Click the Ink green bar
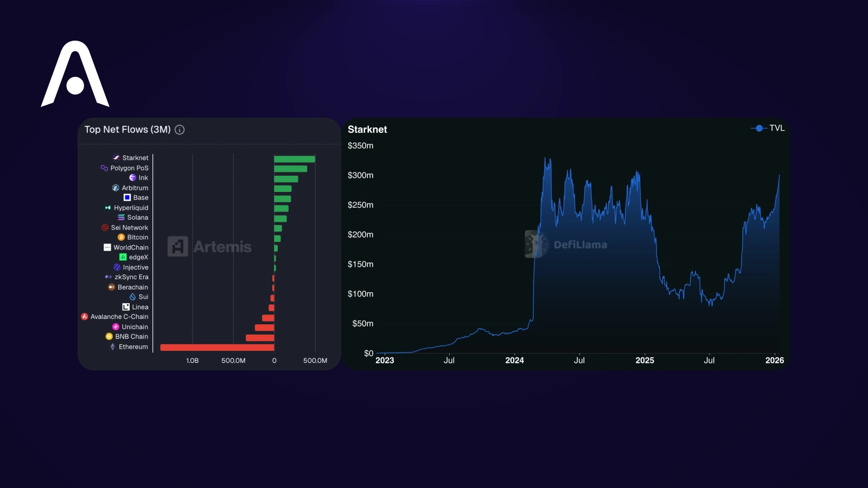The image size is (868, 488). coord(286,179)
